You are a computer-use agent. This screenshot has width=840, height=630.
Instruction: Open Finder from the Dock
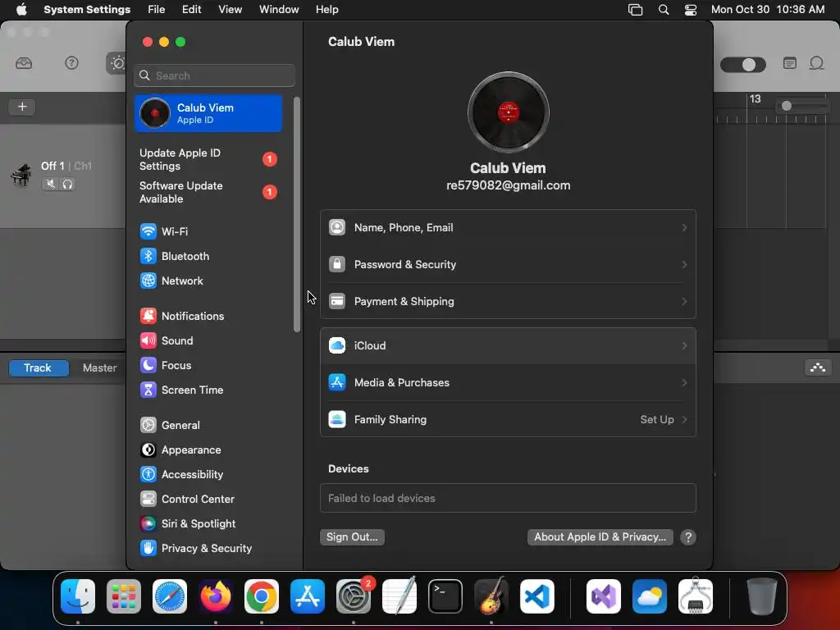coord(78,596)
